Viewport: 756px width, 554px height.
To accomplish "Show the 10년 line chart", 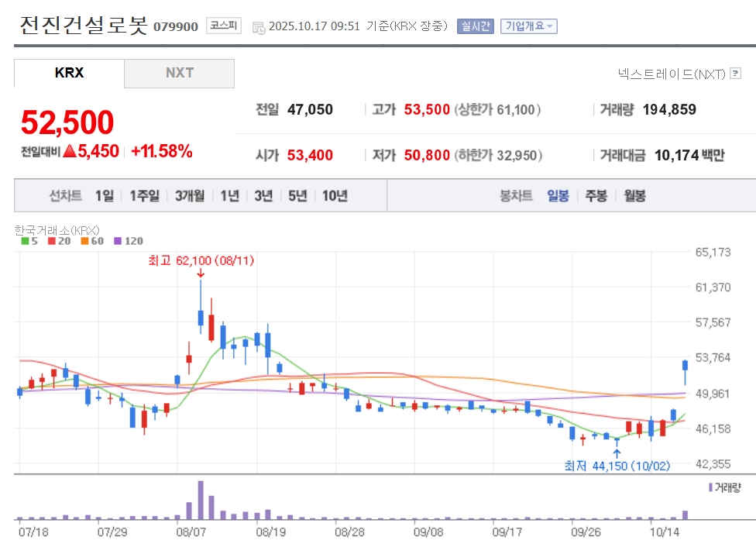I will point(335,196).
